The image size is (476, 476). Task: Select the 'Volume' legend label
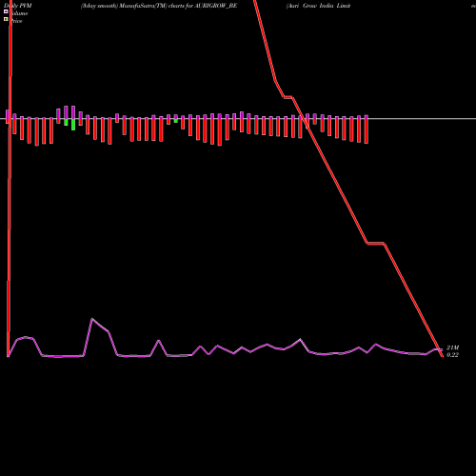tap(19, 13)
